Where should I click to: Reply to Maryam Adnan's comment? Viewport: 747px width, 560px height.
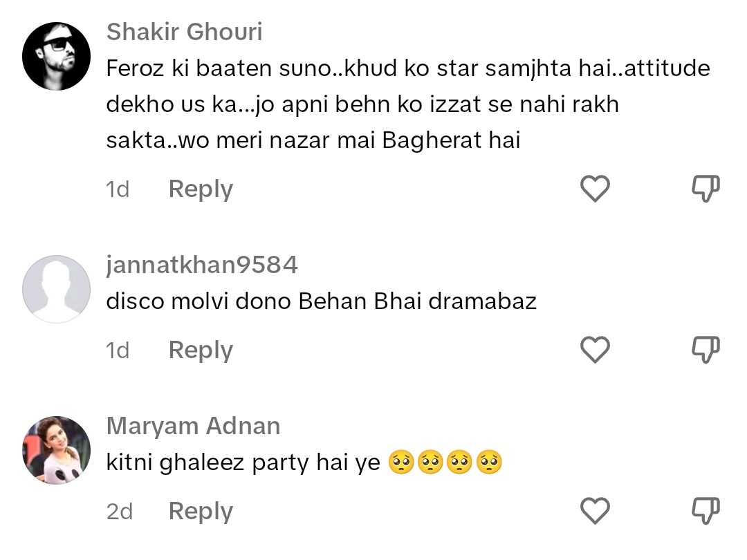pyautogui.click(x=201, y=512)
